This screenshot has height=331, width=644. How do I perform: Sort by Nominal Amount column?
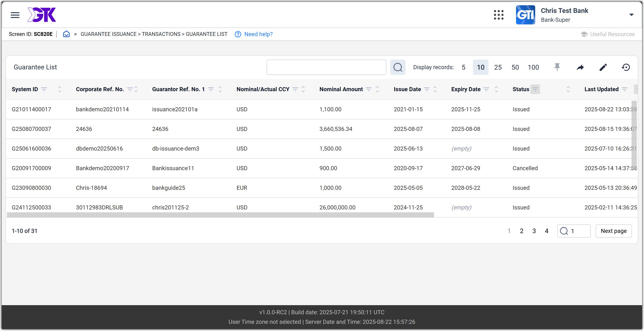coord(377,89)
